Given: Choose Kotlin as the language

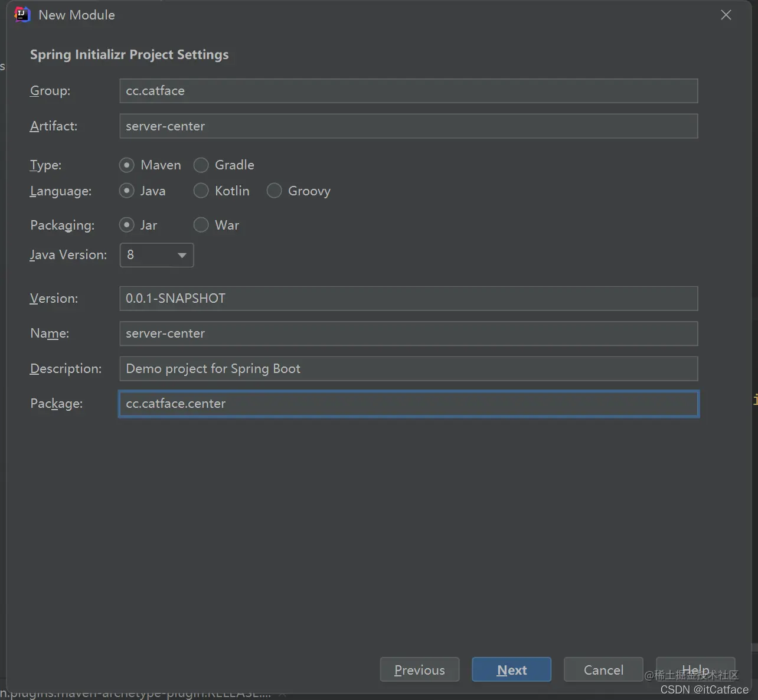Looking at the screenshot, I should point(221,191).
